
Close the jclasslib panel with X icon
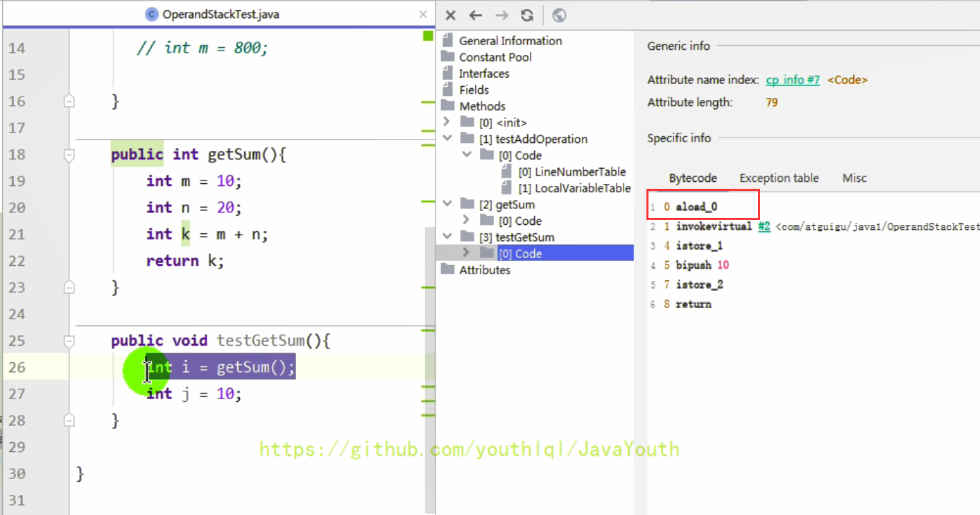pyautogui.click(x=450, y=15)
